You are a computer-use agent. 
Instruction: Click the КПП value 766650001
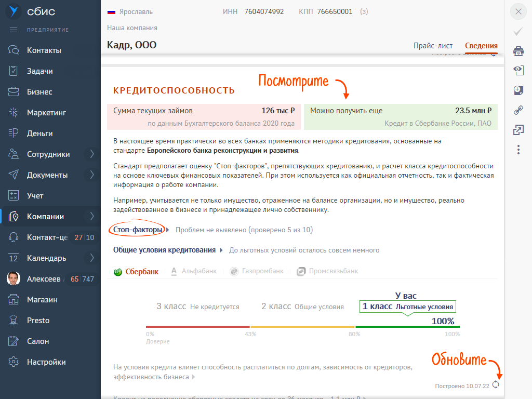pyautogui.click(x=335, y=11)
